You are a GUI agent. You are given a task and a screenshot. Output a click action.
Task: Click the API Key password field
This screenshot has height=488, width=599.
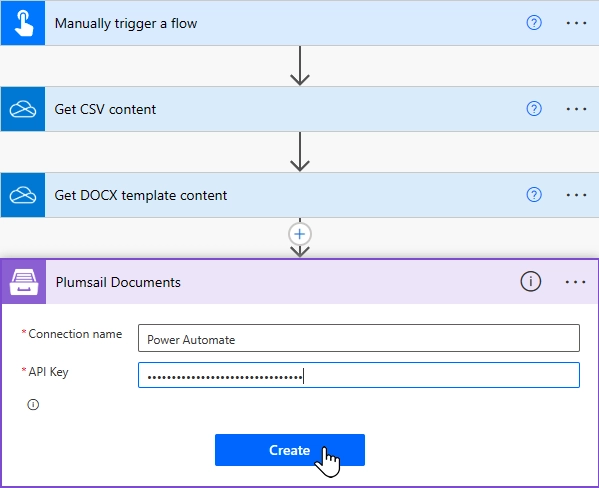coord(359,375)
